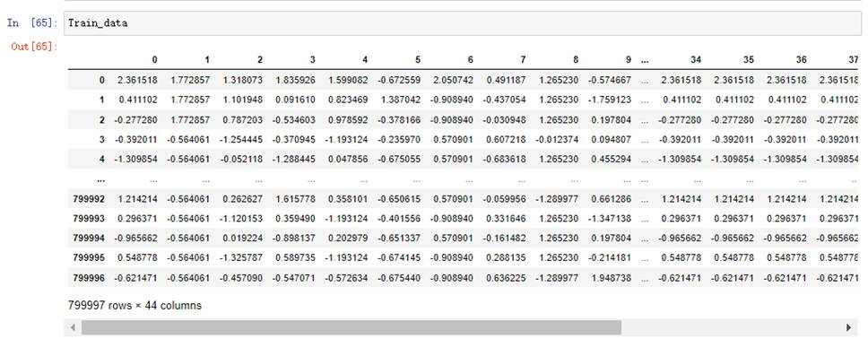Select cell value 0.978592
Image resolution: width=868 pixels, height=339 pixels.
point(348,119)
